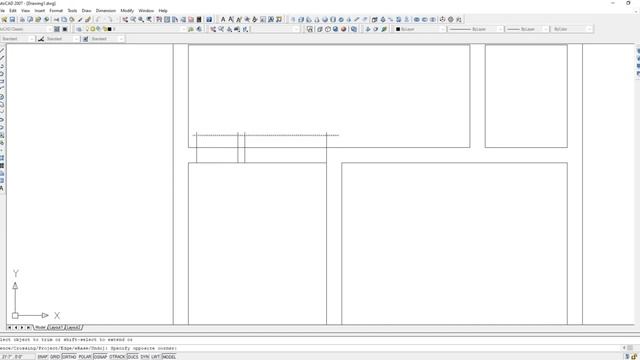The width and height of the screenshot is (640, 360).
Task: Open the ByLayer color control dropdown
Action: (x=420, y=29)
